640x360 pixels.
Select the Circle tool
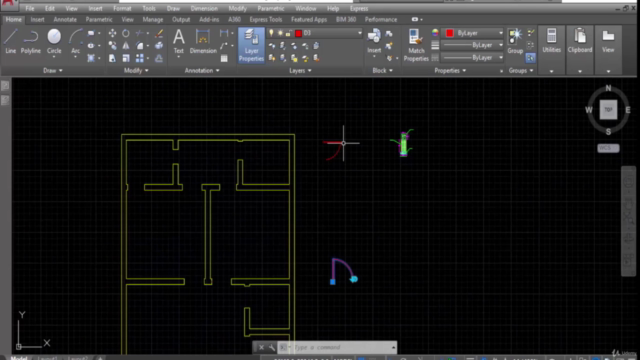click(54, 41)
